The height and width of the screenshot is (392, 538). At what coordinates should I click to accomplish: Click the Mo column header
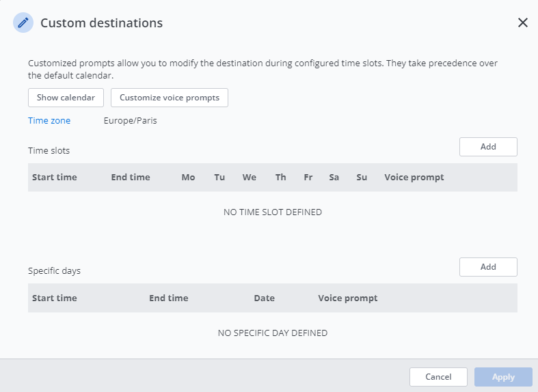point(188,178)
